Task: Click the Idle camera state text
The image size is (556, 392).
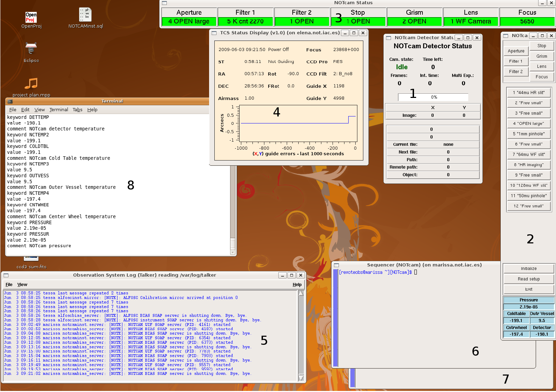Action: tap(402, 67)
